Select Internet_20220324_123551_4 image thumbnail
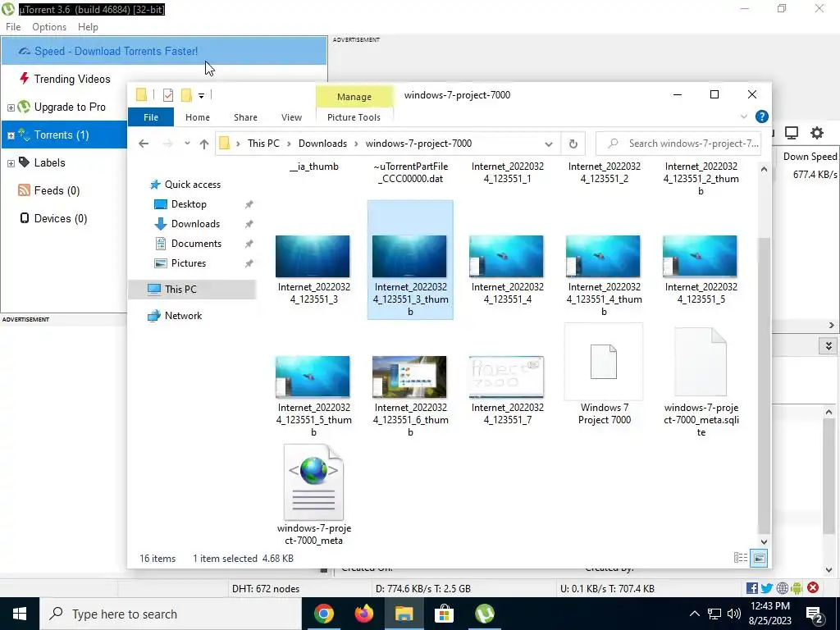This screenshot has width=840, height=630. click(506, 256)
